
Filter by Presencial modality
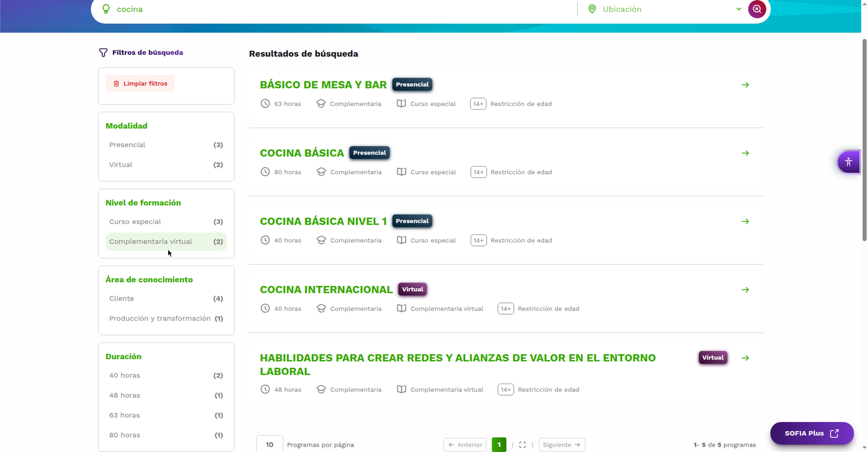pyautogui.click(x=166, y=145)
